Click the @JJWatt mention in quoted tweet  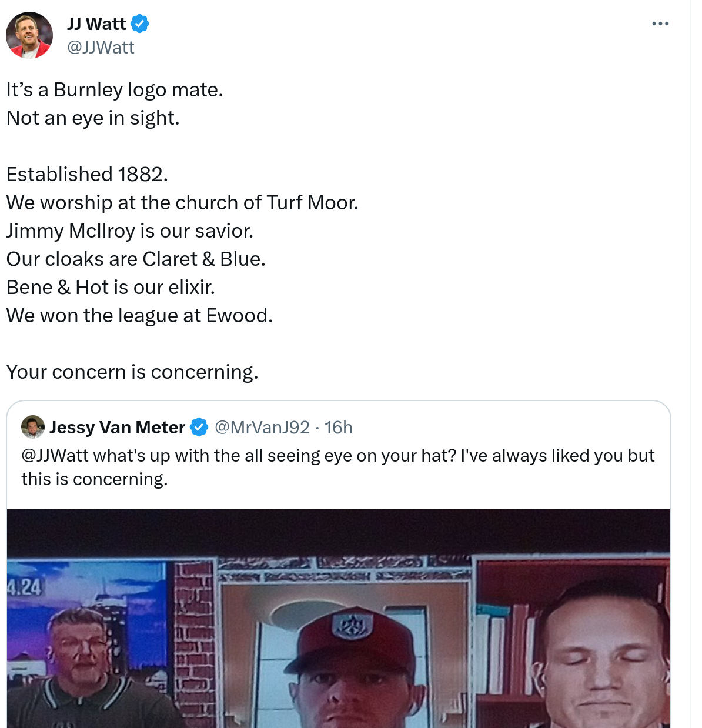55,456
